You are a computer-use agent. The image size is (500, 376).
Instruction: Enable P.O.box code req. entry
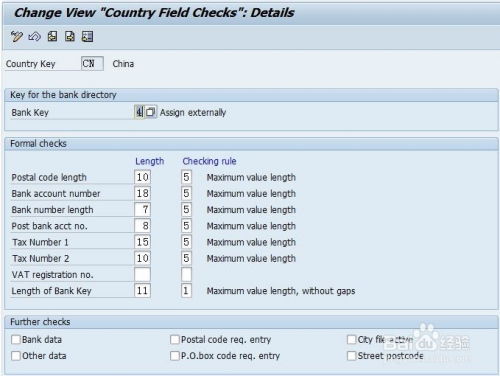point(175,356)
